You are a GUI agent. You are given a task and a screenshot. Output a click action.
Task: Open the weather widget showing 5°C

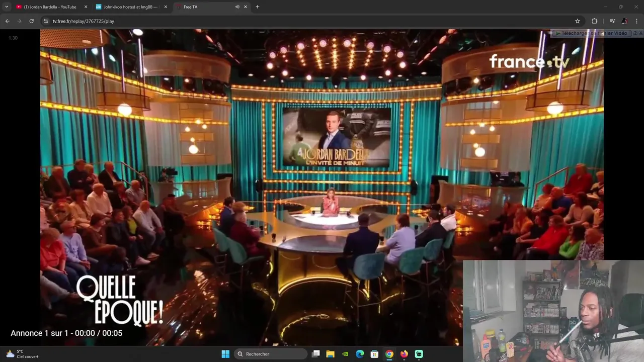point(23,354)
